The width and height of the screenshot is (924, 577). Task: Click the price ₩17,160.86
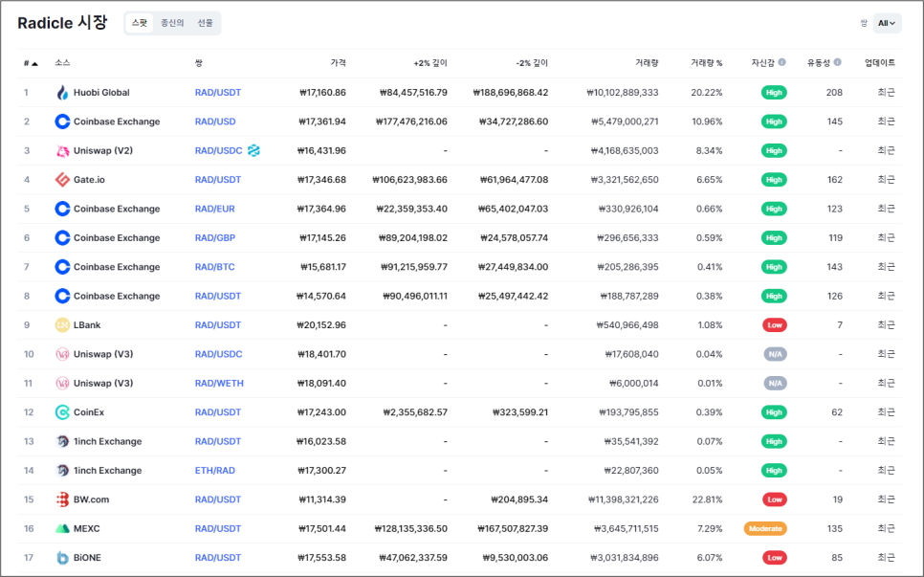pos(322,93)
